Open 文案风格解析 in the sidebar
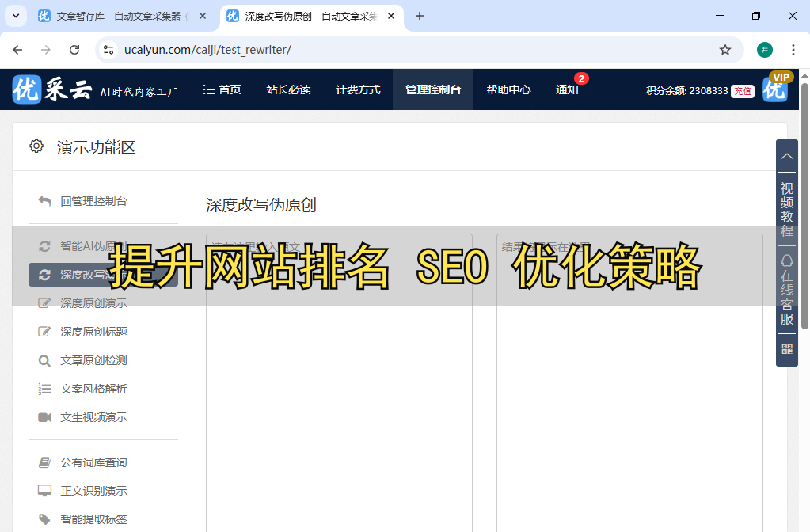810x532 pixels. [93, 389]
